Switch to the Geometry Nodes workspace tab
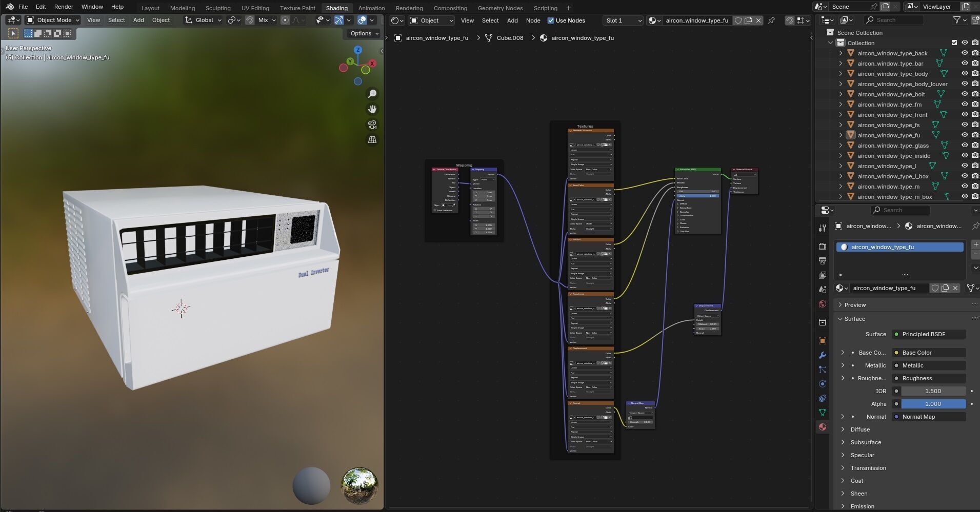The width and height of the screenshot is (980, 512). pyautogui.click(x=500, y=8)
